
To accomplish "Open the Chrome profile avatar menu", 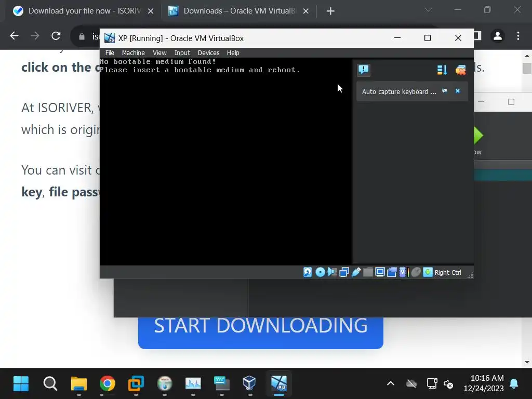I will click(x=498, y=36).
